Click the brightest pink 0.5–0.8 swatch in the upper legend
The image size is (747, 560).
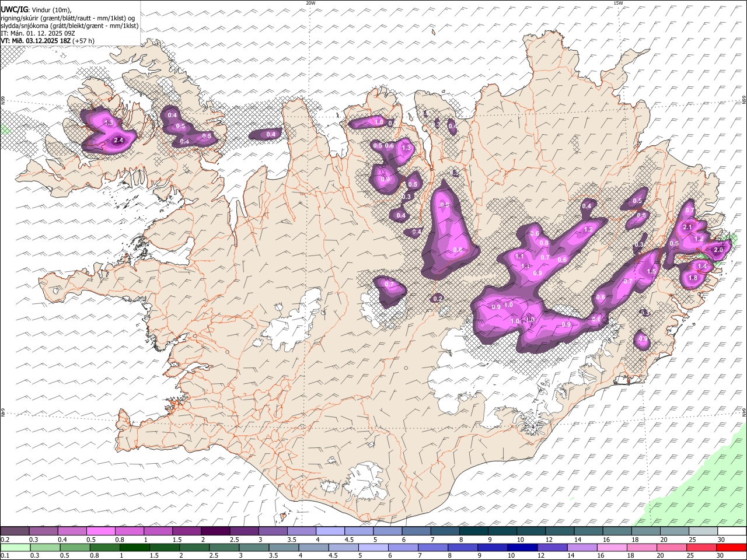tap(100, 531)
